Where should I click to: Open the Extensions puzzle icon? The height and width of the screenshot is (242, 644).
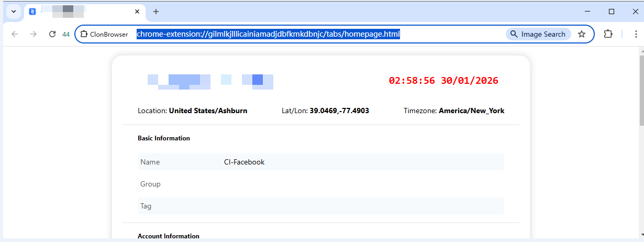point(608,34)
